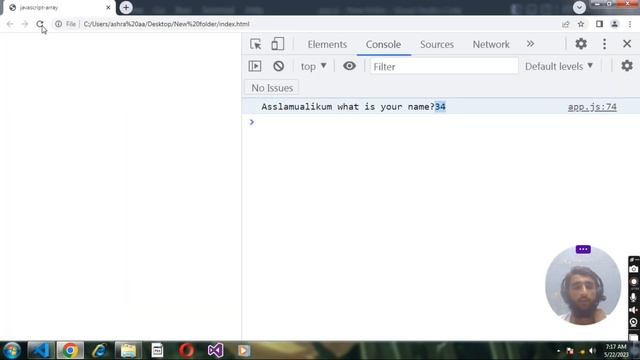This screenshot has height=360, width=640.
Task: Open Visual Studio Code from taskbar
Action: coord(40,351)
